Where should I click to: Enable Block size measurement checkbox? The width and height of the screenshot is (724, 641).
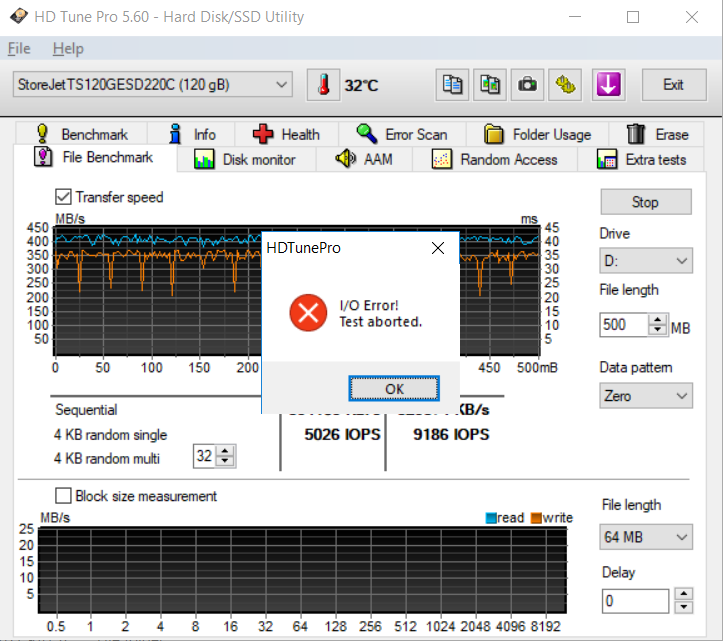pos(63,496)
